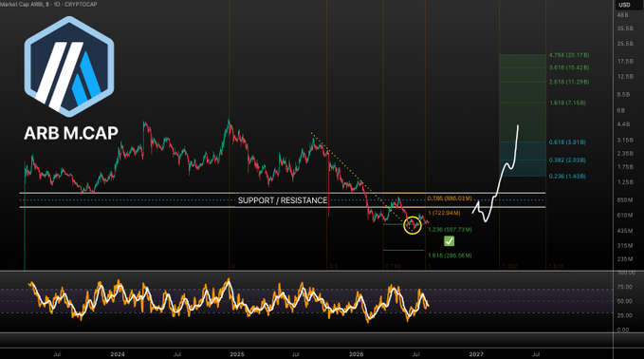Image resolution: width=644 pixels, height=359 pixels.
Task: Open the USD currency selector on the price axis
Action: pyautogui.click(x=624, y=5)
